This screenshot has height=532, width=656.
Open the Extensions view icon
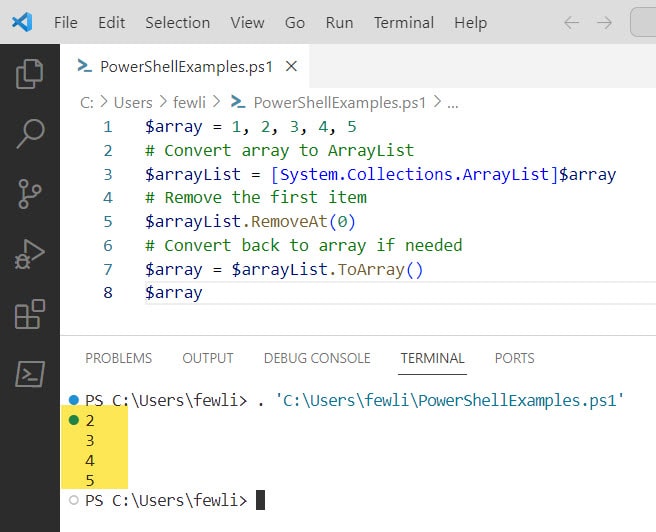[30, 314]
